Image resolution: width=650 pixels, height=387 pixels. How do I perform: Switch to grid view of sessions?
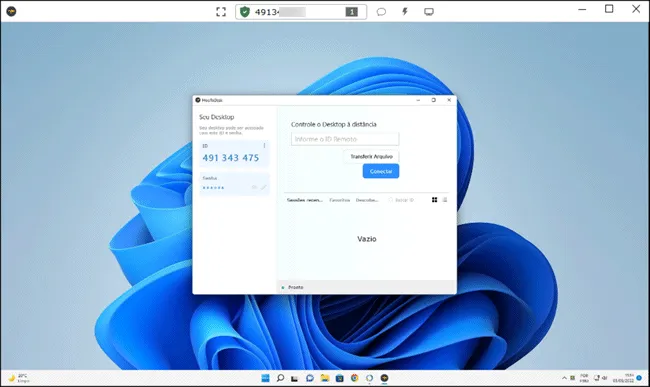tap(434, 200)
